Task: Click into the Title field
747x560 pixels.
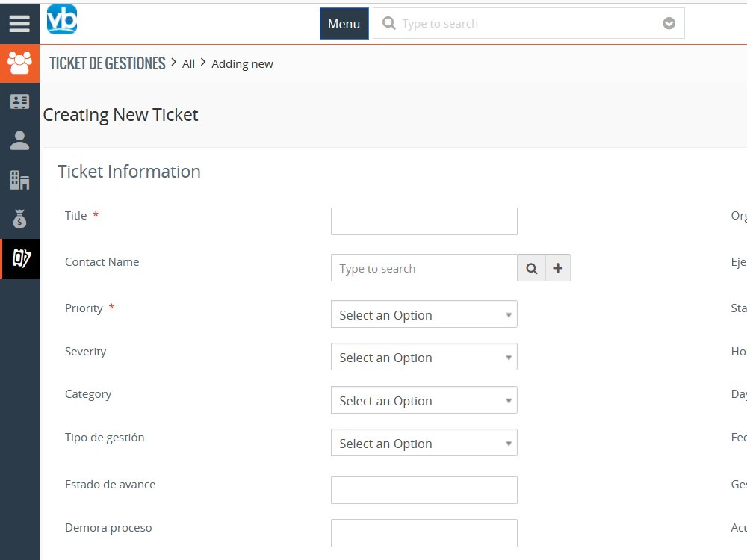Action: point(424,221)
